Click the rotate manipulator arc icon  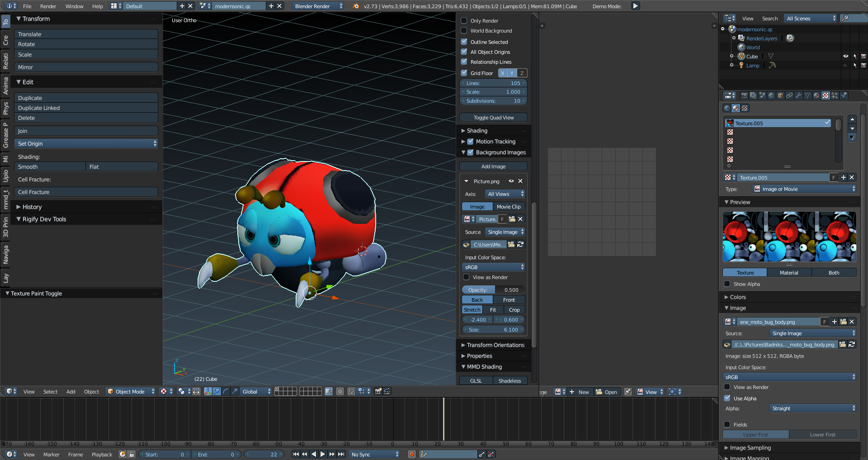coord(226,391)
